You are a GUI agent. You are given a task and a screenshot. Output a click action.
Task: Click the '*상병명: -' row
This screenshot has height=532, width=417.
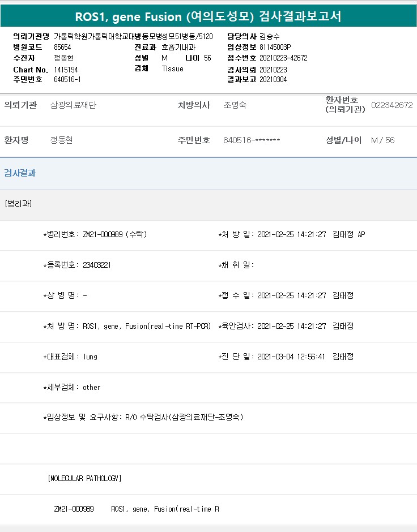click(65, 295)
